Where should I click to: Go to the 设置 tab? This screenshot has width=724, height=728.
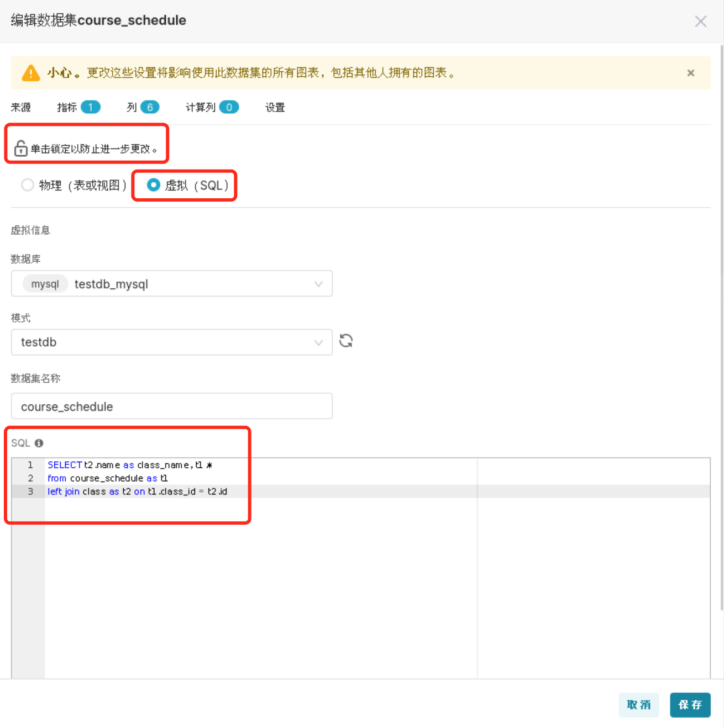pos(275,107)
